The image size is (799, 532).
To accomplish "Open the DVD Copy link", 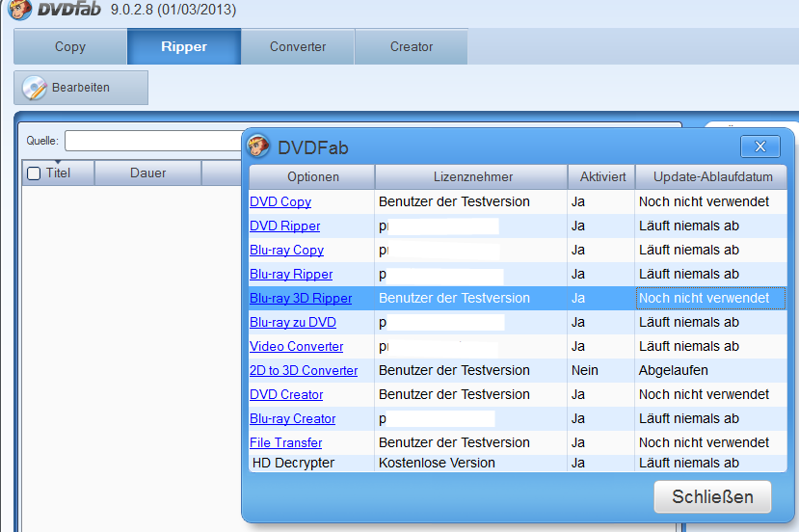I will coord(280,201).
